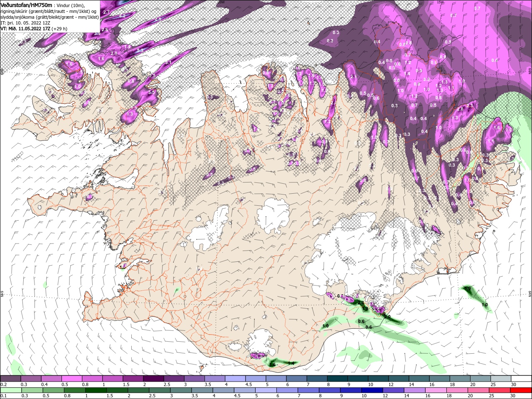This screenshot has width=532, height=399.
Task: Pick the upper legend swatch starting at 0.4
Action: point(51,379)
